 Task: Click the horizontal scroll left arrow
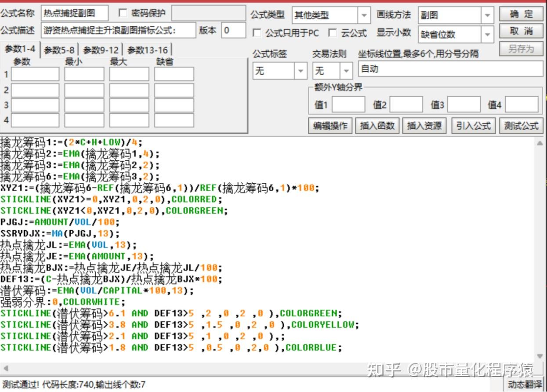point(5,368)
